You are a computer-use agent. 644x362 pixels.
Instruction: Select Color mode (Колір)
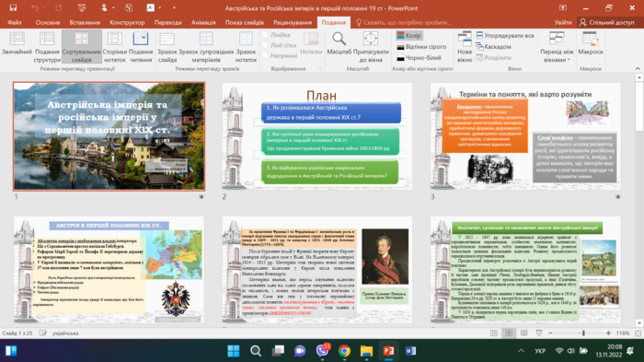pos(408,35)
